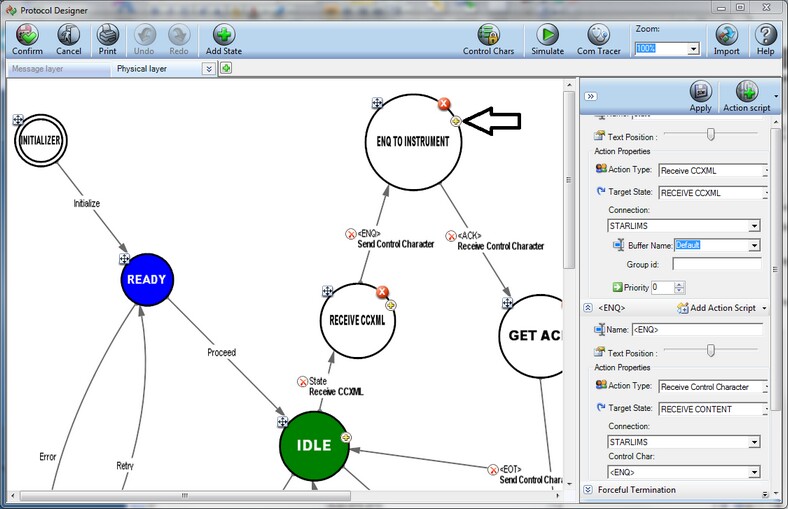Select the Initialize transition label
Image resolution: width=788 pixels, height=509 pixels.
[x=86, y=203]
